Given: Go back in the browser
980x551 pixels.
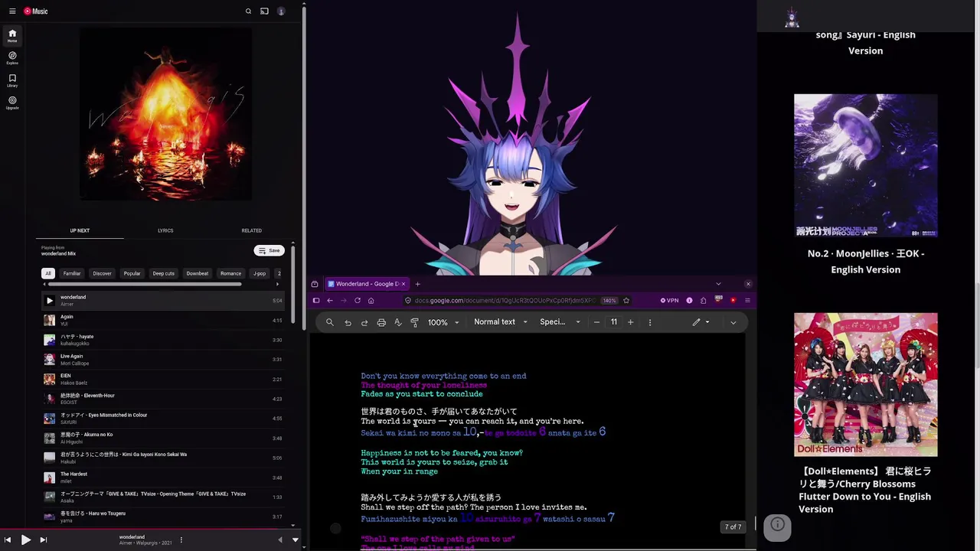Looking at the screenshot, I should click(330, 301).
